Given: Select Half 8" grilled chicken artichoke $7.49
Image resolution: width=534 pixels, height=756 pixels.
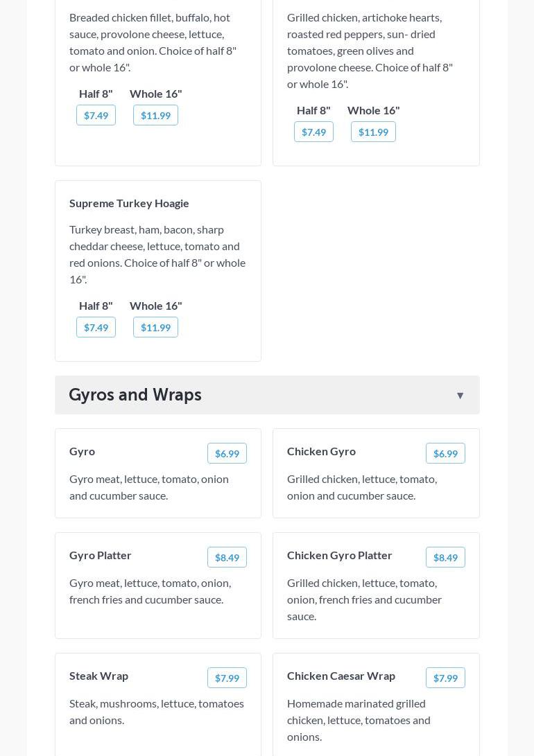Looking at the screenshot, I should tap(313, 132).
